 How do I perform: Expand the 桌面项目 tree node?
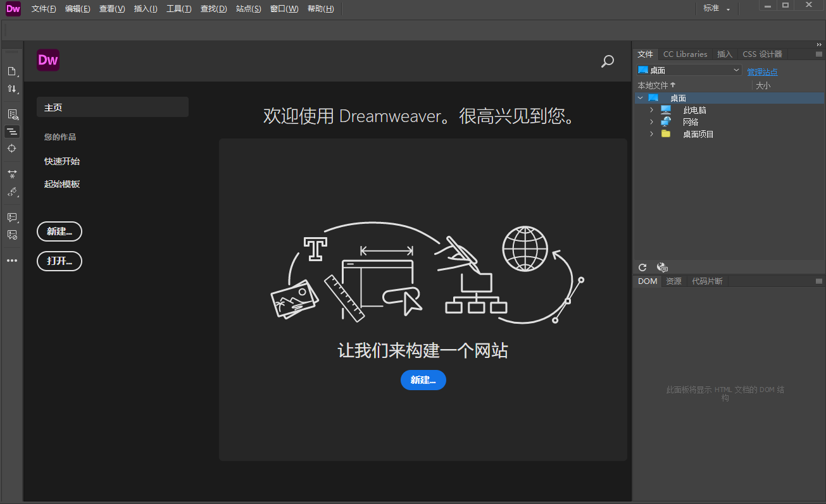[x=652, y=134]
